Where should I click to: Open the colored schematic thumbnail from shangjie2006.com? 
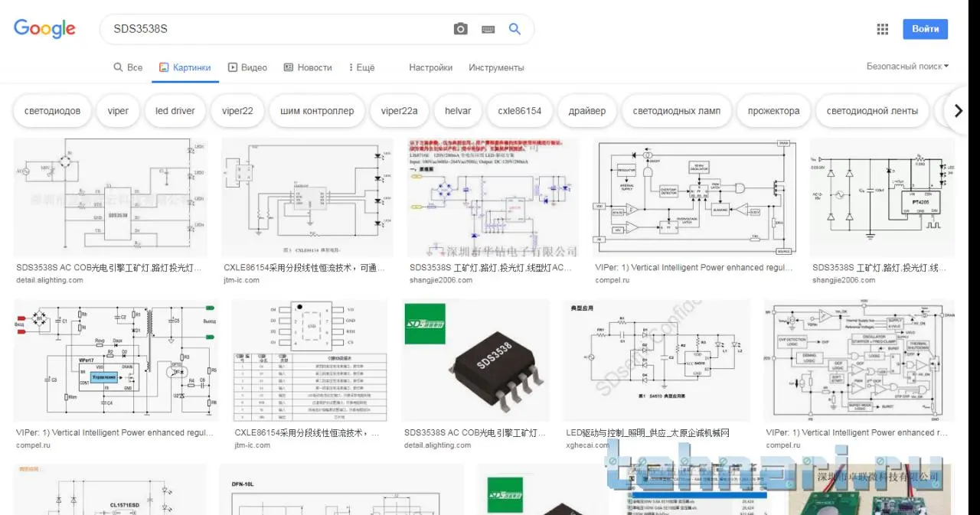pos(493,197)
